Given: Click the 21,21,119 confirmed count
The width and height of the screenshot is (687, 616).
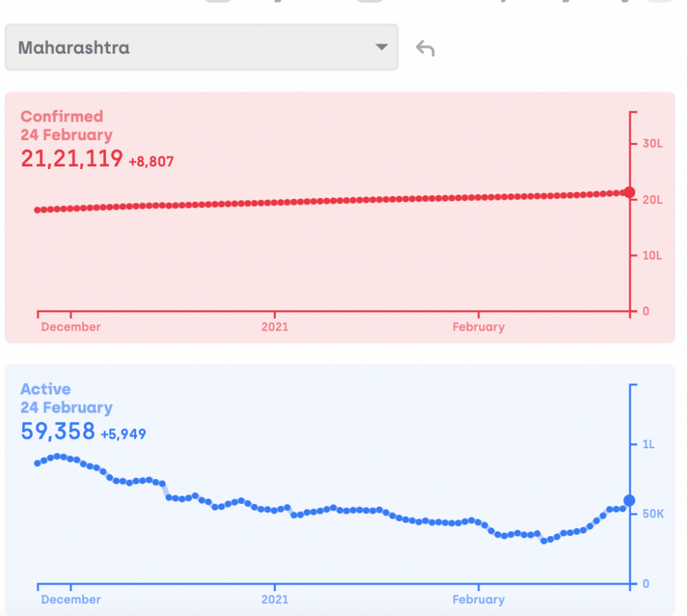Looking at the screenshot, I should click(72, 158).
